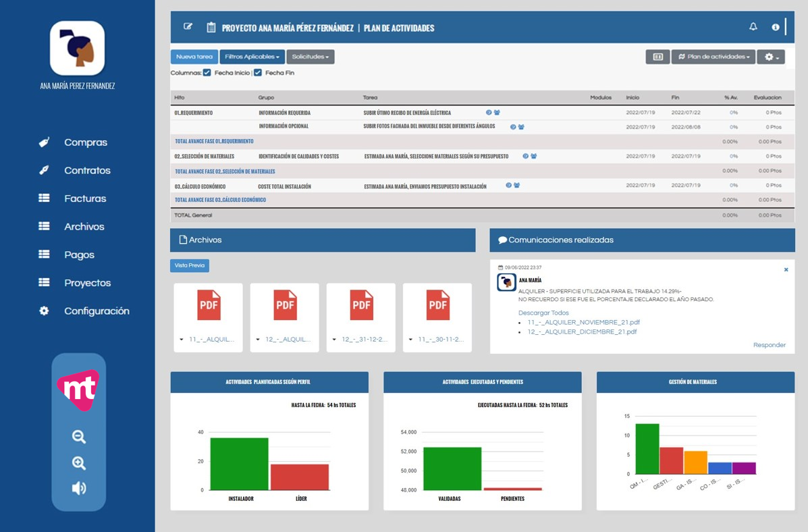Click the Descargar Todos link
Viewport: 808px width, 532px height.
(x=543, y=313)
